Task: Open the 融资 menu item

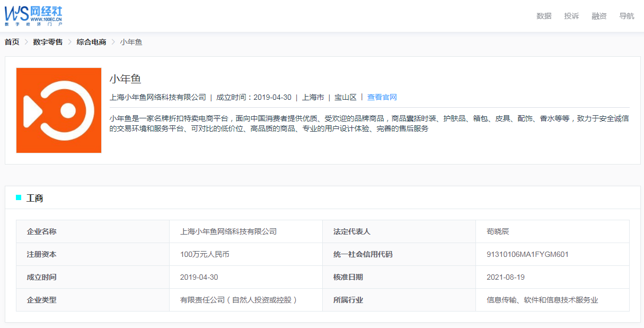Action: (599, 16)
